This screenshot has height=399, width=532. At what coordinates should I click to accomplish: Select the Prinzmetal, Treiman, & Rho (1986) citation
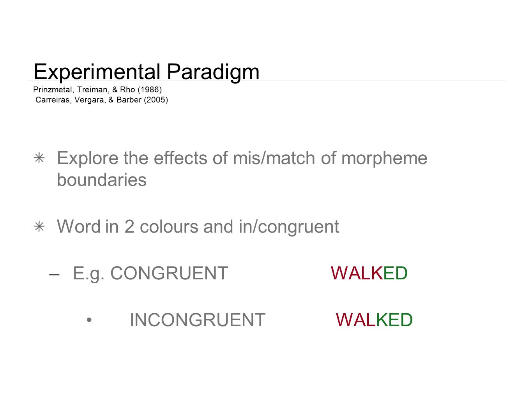[97, 90]
